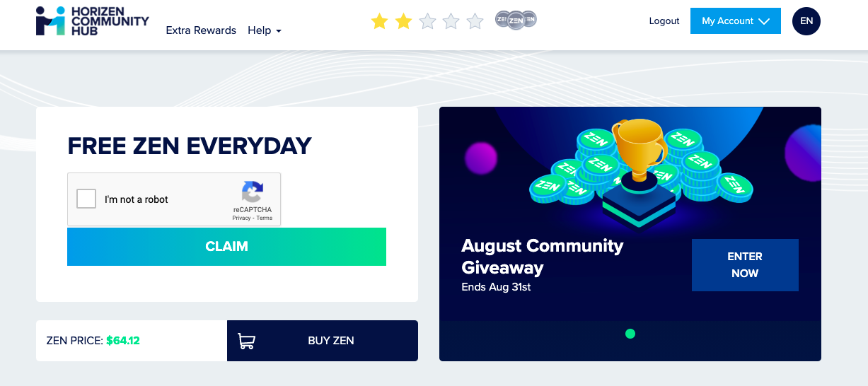
Task: Click the CLAIM button
Action: click(226, 247)
